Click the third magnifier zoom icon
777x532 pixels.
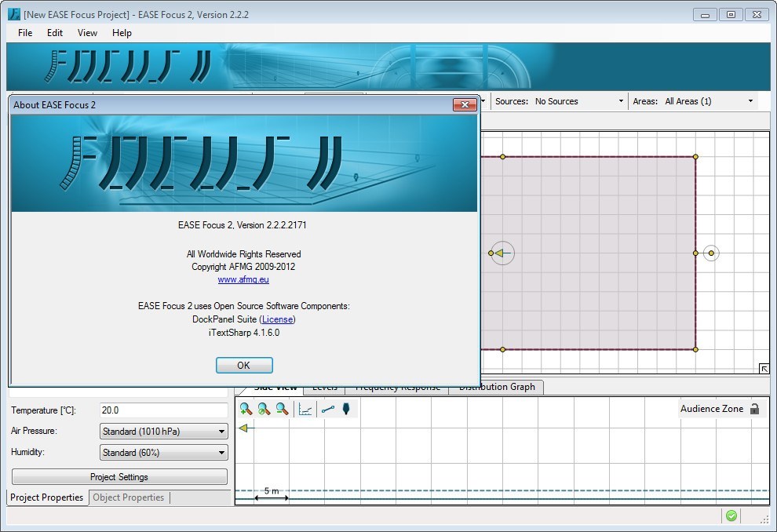282,409
